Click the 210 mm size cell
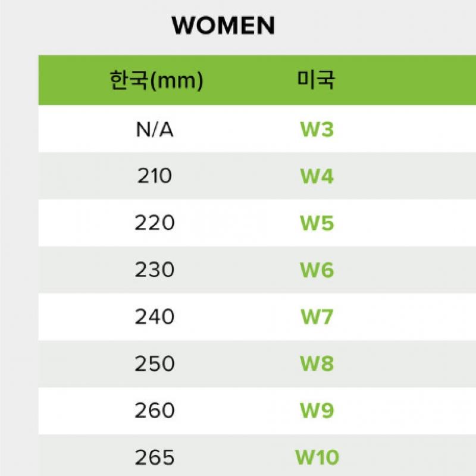476x476 pixels. 154,176
